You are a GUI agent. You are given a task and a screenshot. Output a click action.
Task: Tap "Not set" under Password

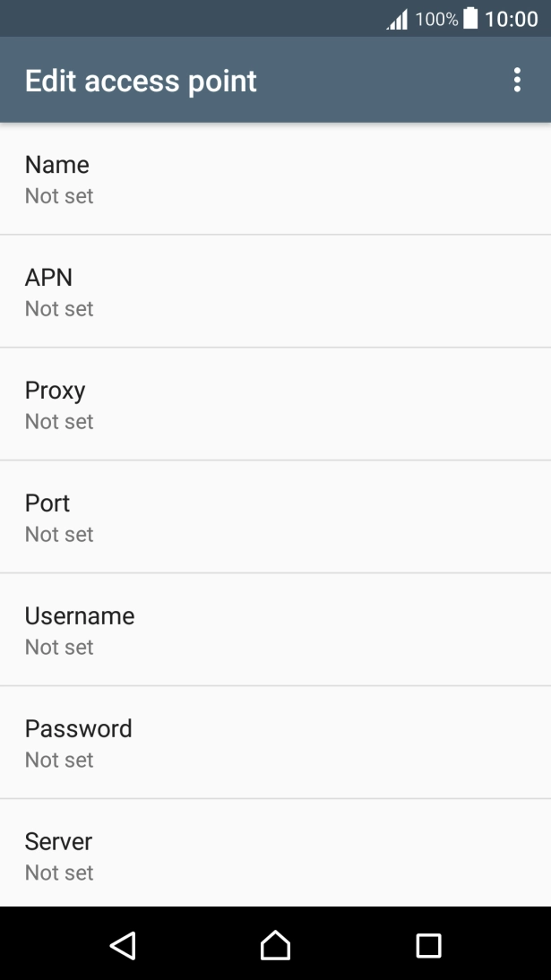tap(59, 761)
